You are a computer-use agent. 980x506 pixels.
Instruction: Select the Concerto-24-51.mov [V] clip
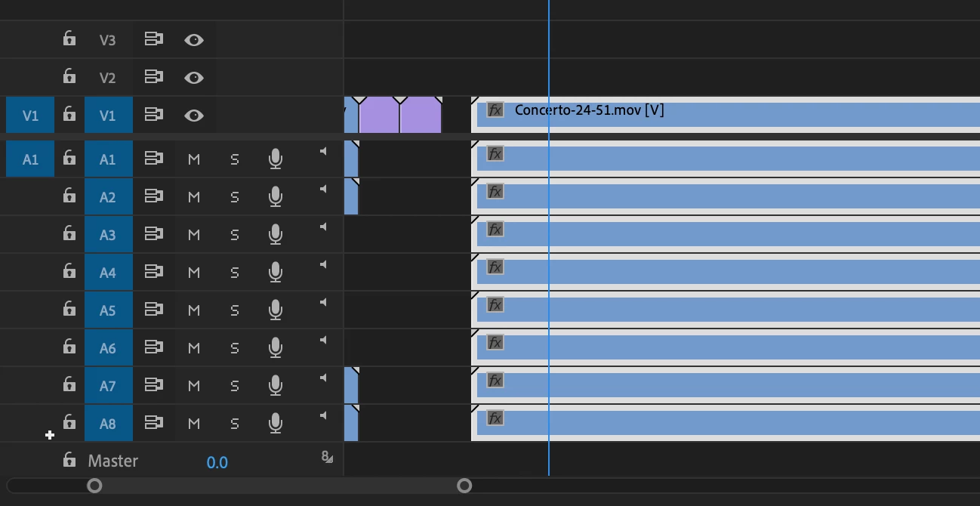(x=725, y=115)
